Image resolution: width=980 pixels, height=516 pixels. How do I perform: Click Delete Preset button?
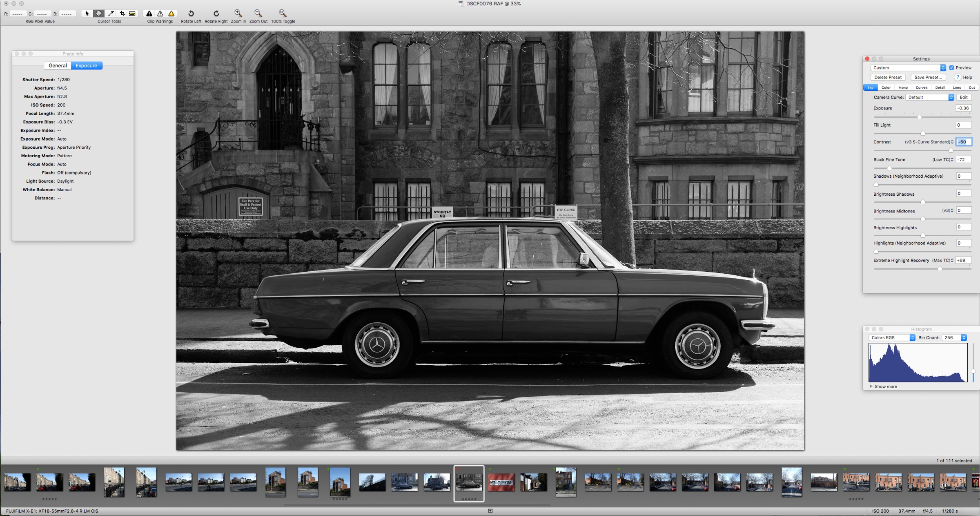(x=888, y=77)
